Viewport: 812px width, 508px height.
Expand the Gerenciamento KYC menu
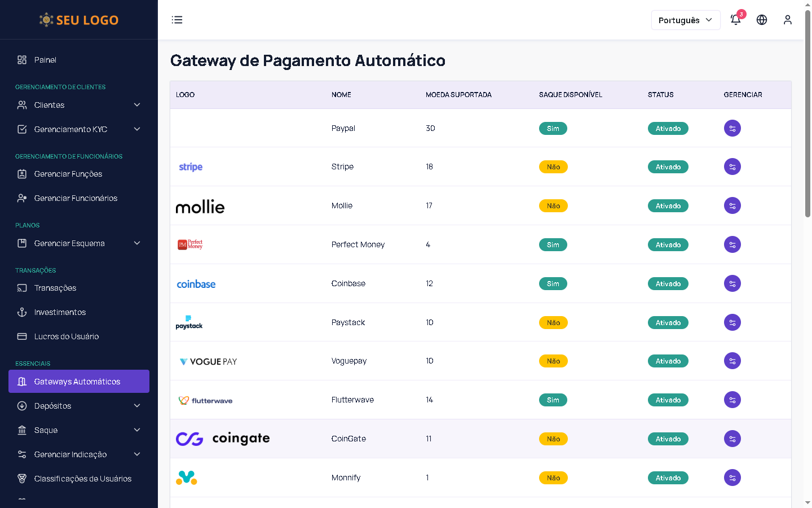[79, 129]
